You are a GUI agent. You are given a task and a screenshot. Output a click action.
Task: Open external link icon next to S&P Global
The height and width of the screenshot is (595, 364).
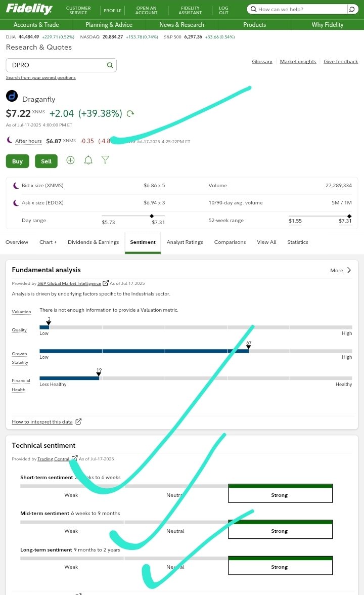click(105, 283)
